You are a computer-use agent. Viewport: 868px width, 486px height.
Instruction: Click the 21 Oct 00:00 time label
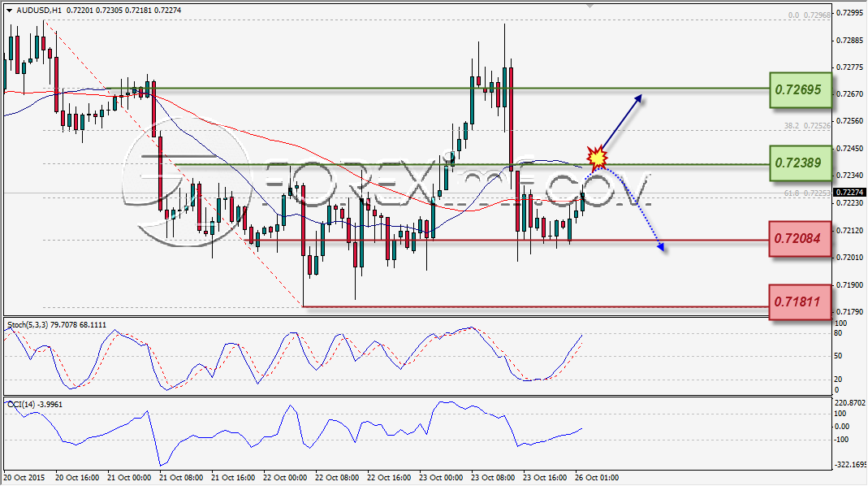coord(129,478)
